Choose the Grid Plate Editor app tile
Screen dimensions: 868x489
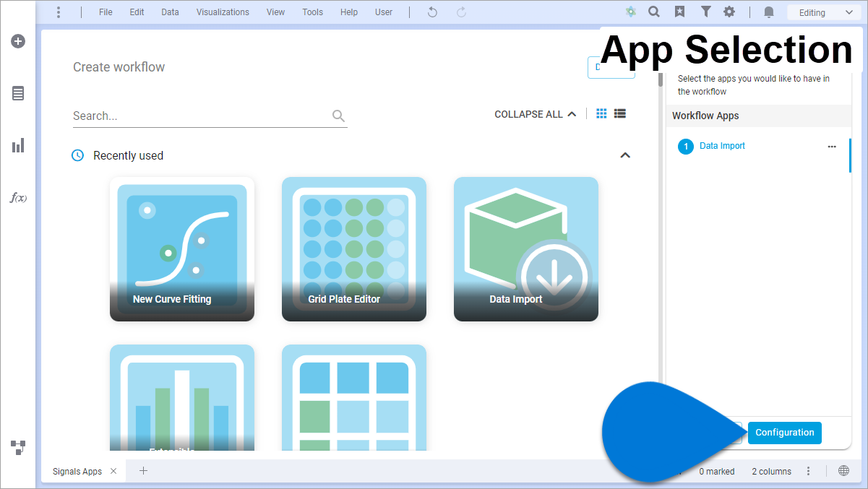tap(354, 249)
